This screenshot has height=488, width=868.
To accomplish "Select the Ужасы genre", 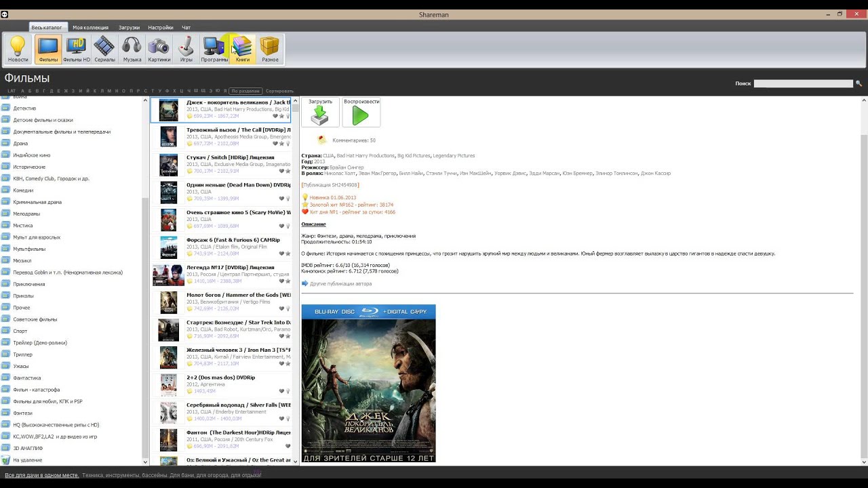I will pyautogui.click(x=20, y=366).
